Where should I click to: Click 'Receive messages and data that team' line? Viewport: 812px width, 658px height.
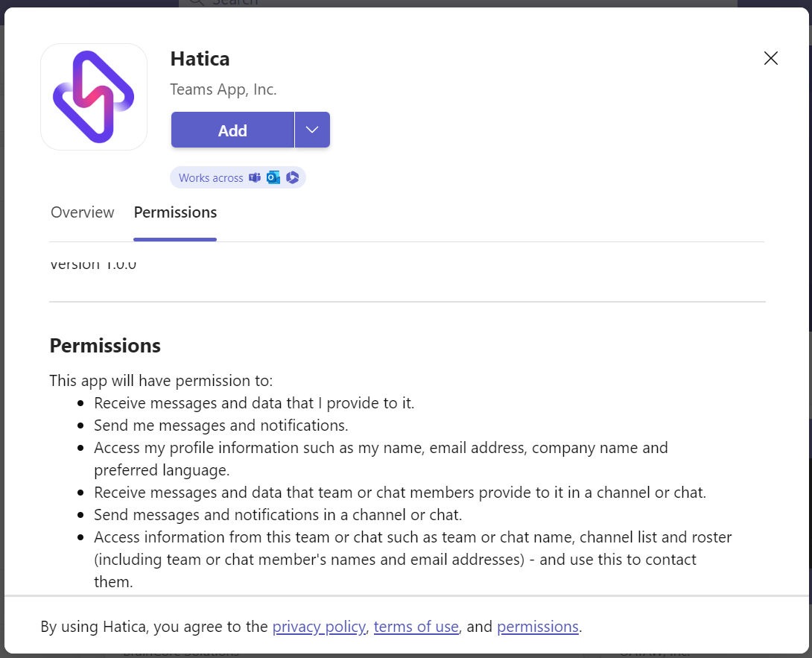coord(400,493)
